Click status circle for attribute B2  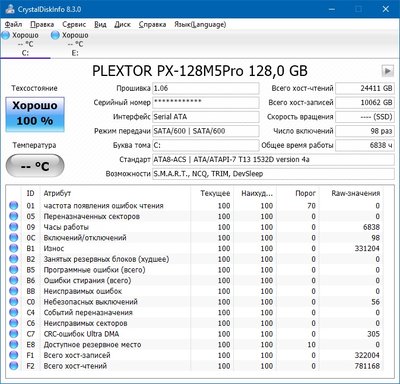pos(14,259)
